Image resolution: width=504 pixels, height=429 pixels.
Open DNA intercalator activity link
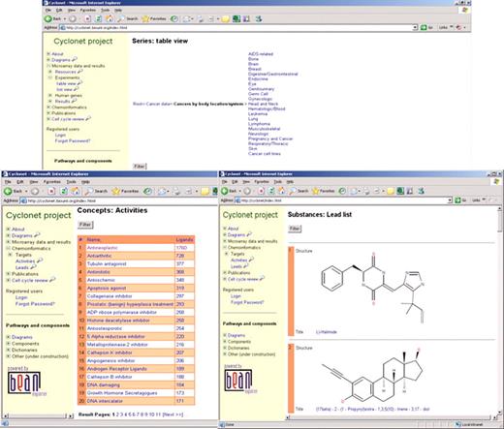[105, 401]
